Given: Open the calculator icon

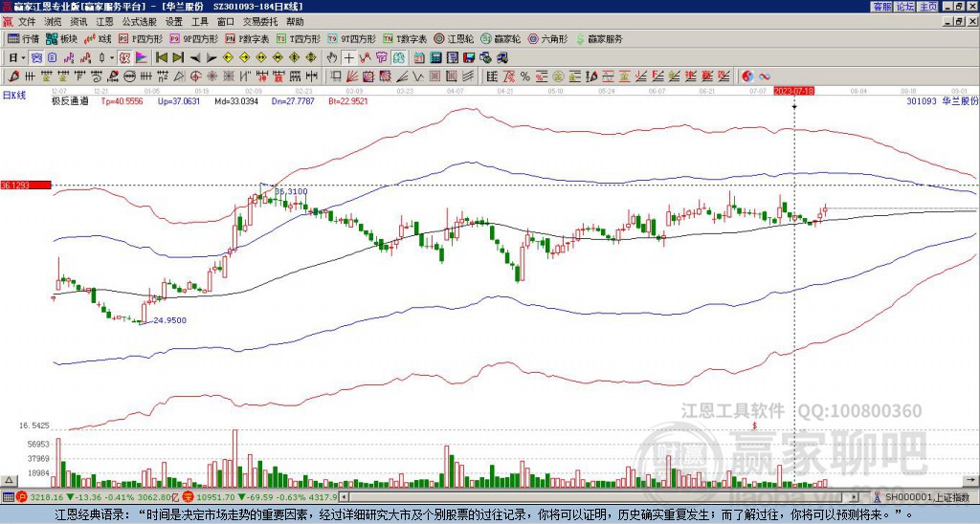Looking at the screenshot, I should point(435,58).
